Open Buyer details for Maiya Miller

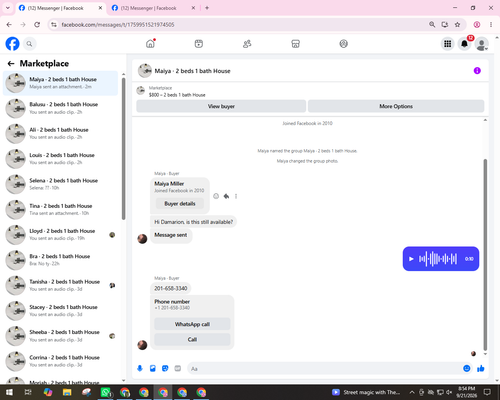(180, 203)
